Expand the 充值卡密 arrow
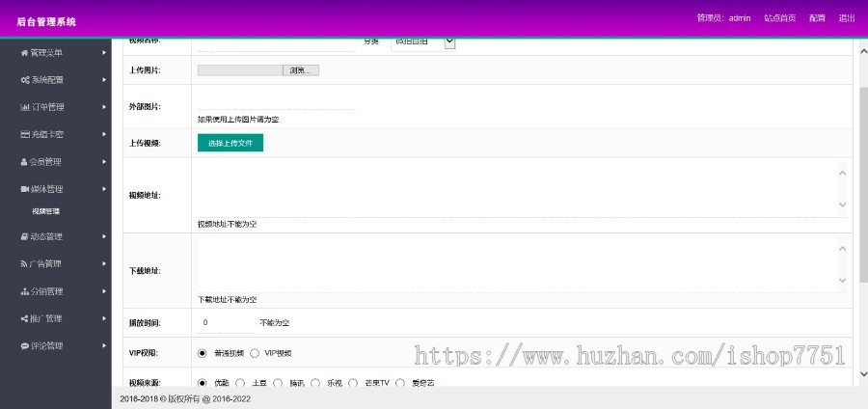The width and height of the screenshot is (868, 409). 104,134
